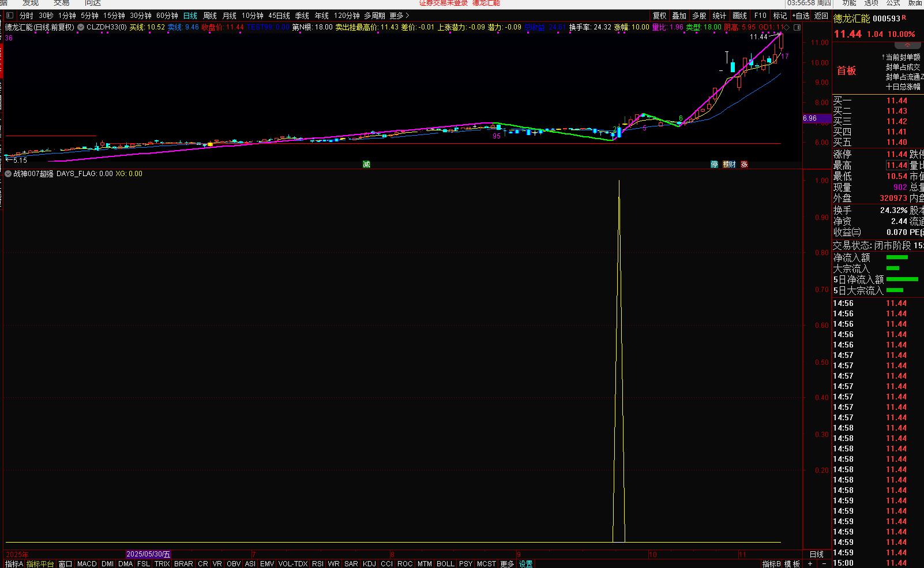
Task: Click the 复权 button in toolbar
Action: (x=659, y=16)
